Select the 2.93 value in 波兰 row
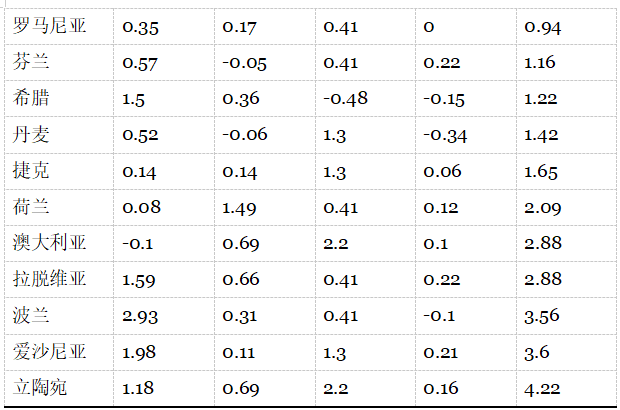The height and width of the screenshot is (410, 620). (x=140, y=315)
